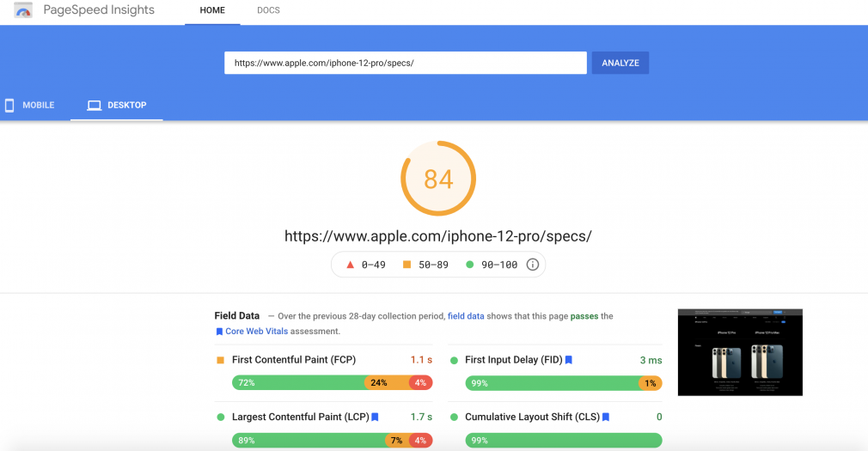Click the bookmark icon after Cumulative Layout Shift (CLS)

tap(606, 417)
